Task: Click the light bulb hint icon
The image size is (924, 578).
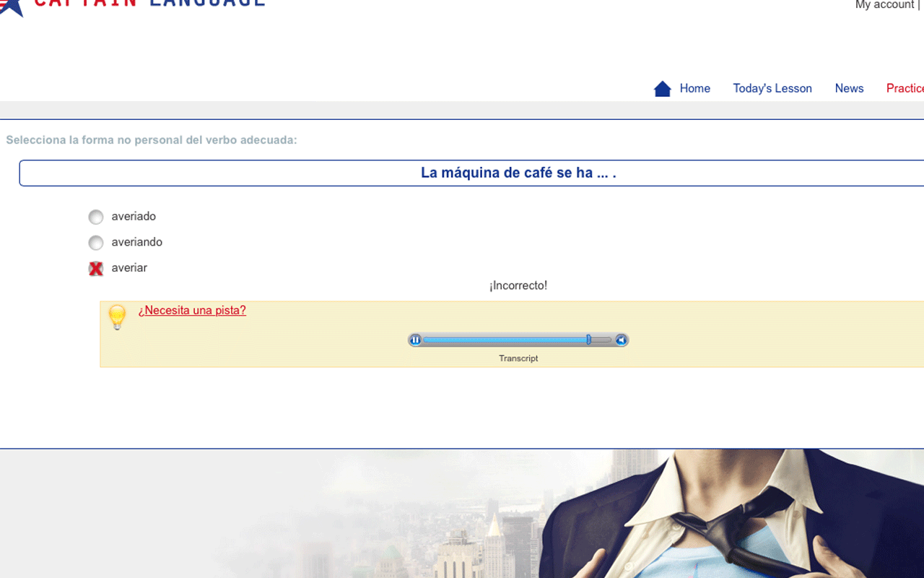Action: tap(117, 317)
